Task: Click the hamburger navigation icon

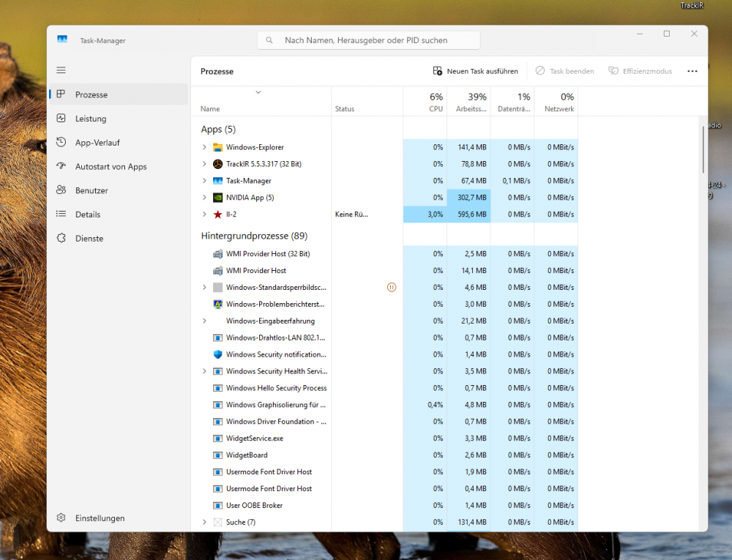Action: pyautogui.click(x=61, y=70)
